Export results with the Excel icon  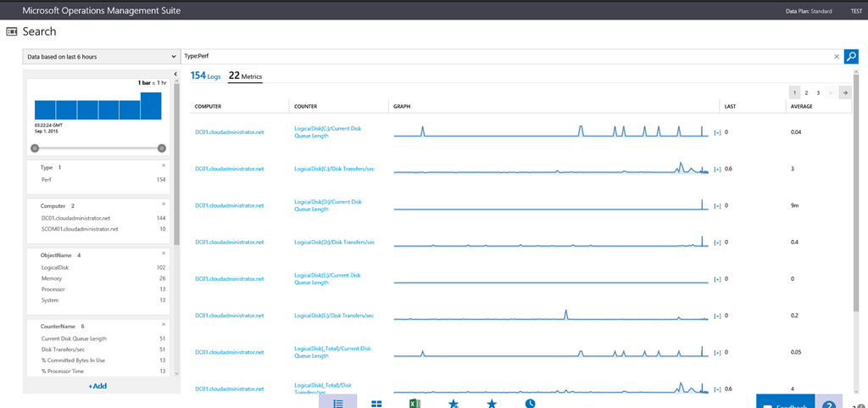[x=415, y=404]
